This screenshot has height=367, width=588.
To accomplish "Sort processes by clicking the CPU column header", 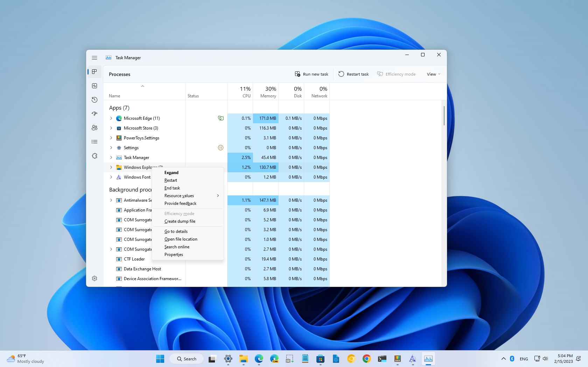I will coord(245,92).
